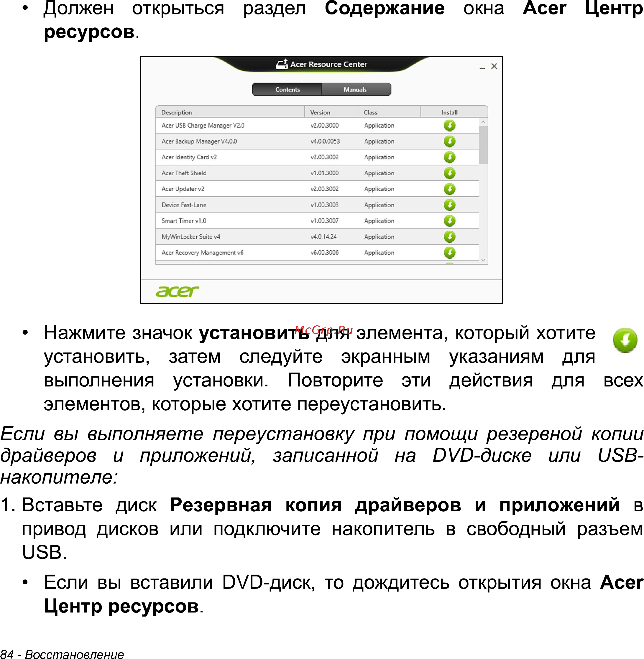Click the Install column header

[449, 112]
